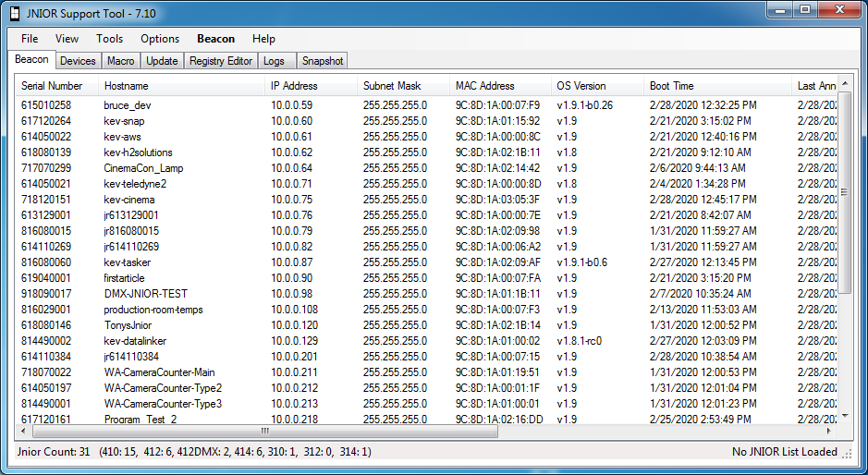The height and width of the screenshot is (475, 868).
Task: Click the horizontal scrollbar left arrow
Action: point(23,431)
